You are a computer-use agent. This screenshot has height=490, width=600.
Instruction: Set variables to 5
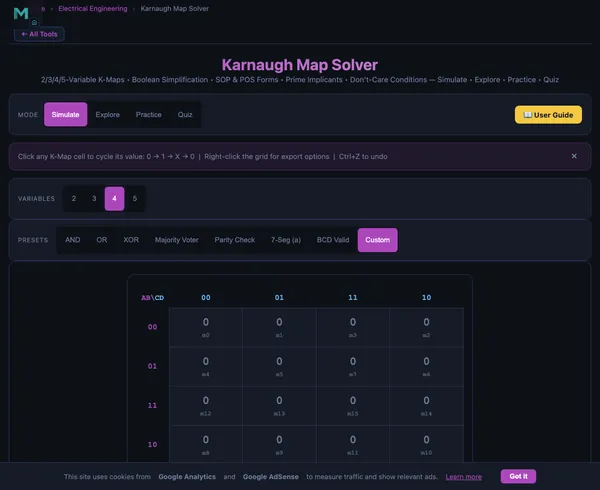point(135,199)
